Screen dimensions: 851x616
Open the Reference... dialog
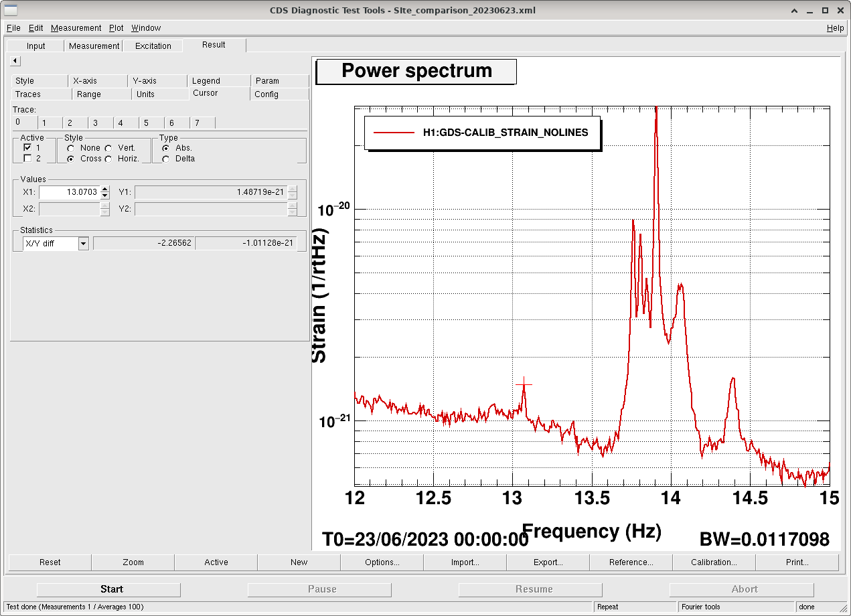(x=631, y=562)
